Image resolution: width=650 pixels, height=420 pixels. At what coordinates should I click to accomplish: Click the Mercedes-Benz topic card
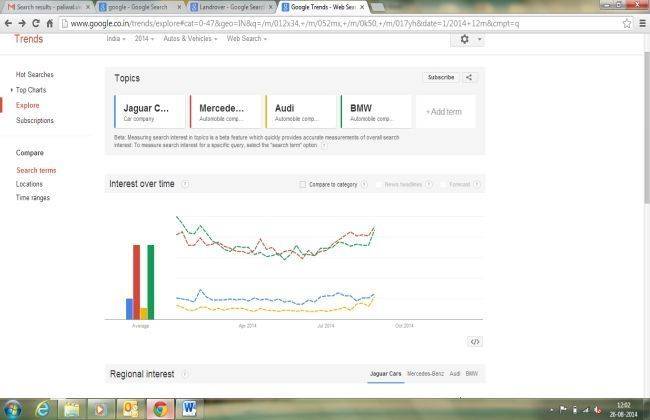[x=226, y=112]
